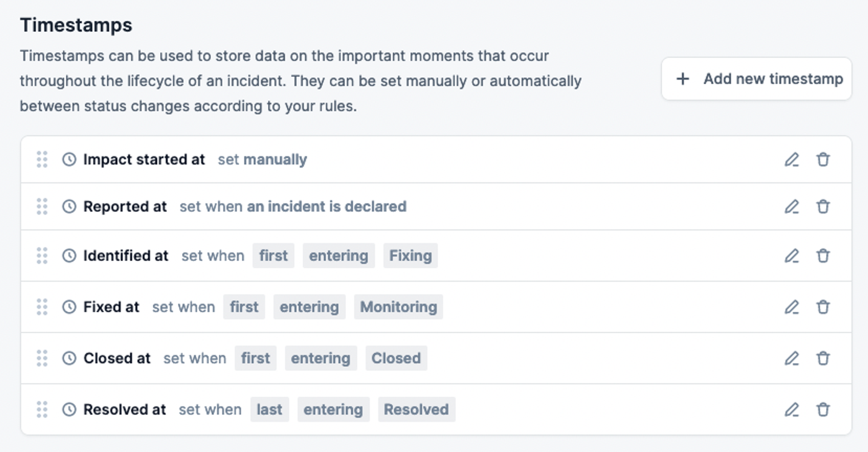
Task: Click the Monitoring status tag
Action: coord(398,307)
